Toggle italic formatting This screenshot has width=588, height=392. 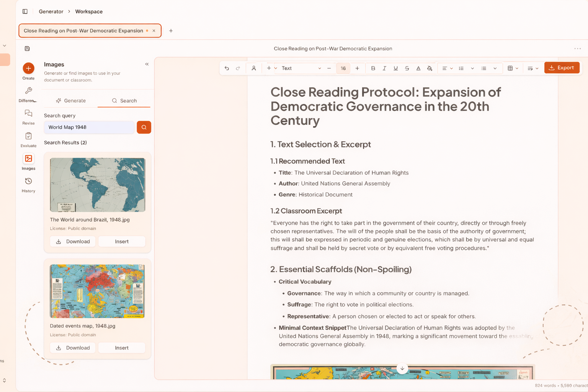384,68
